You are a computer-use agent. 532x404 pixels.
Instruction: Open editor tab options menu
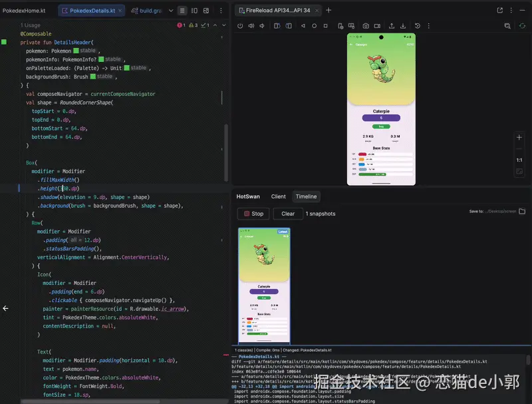tap(221, 11)
